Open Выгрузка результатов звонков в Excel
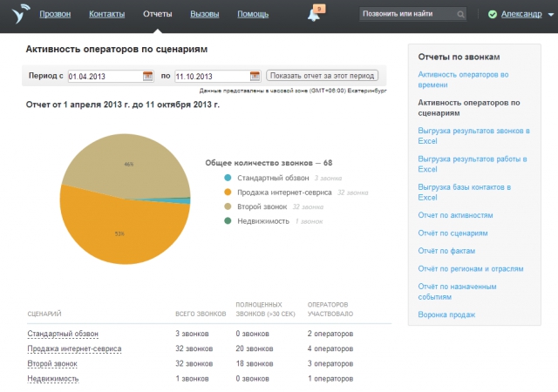The image size is (558, 392). (473, 136)
